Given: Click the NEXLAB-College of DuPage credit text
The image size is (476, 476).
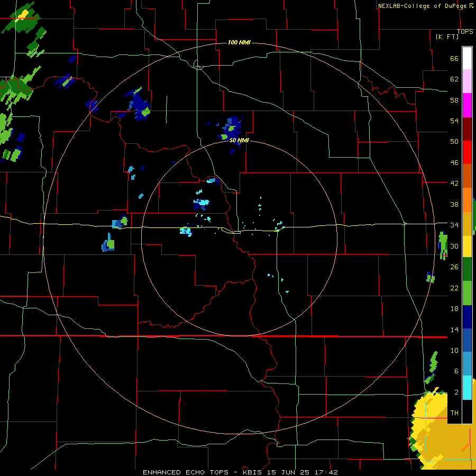Looking at the screenshot, I should pos(422,6).
